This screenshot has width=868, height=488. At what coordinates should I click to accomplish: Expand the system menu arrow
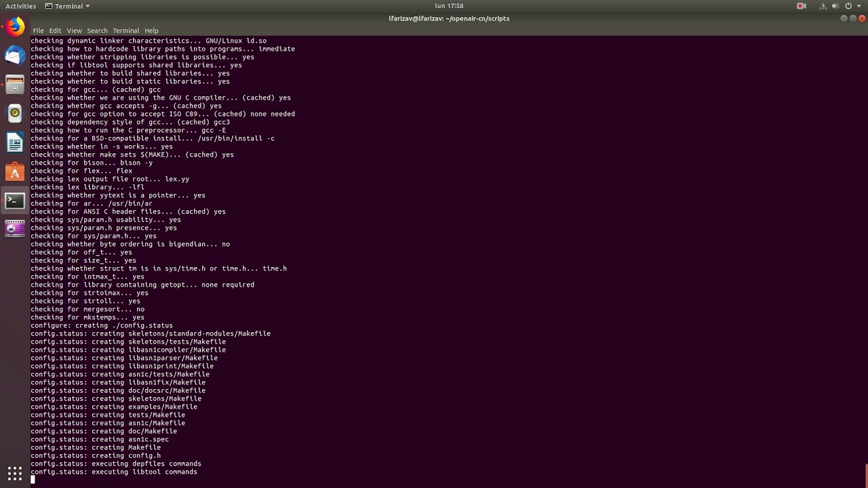(x=858, y=6)
